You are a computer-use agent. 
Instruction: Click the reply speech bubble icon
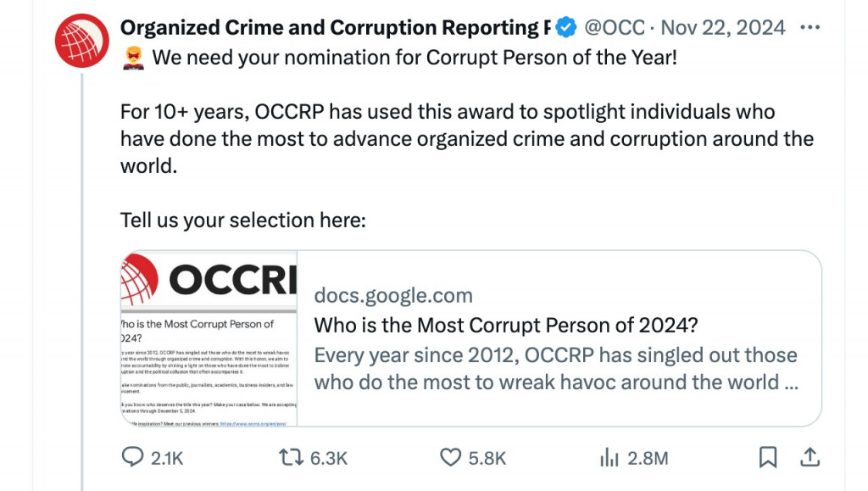tap(132, 458)
